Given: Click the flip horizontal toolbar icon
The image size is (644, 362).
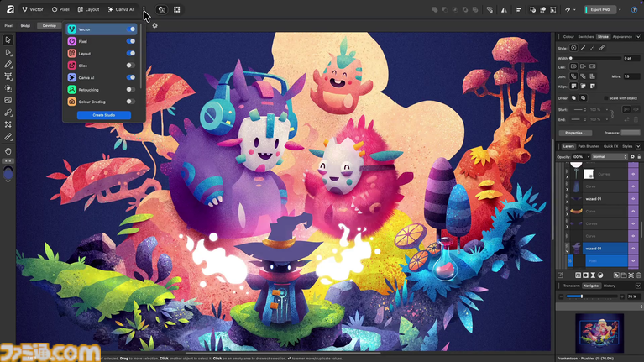Looking at the screenshot, I should point(504,9).
